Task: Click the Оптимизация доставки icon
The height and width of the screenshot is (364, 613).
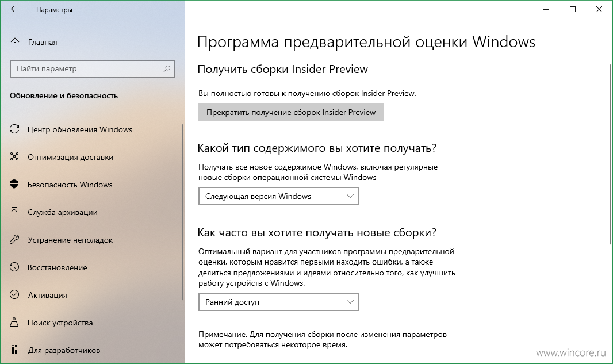Action: (14, 157)
